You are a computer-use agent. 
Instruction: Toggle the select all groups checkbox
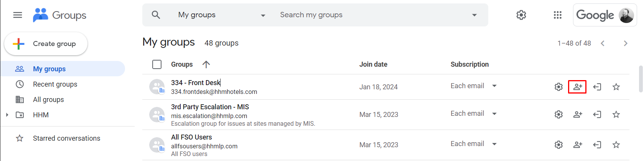click(157, 64)
